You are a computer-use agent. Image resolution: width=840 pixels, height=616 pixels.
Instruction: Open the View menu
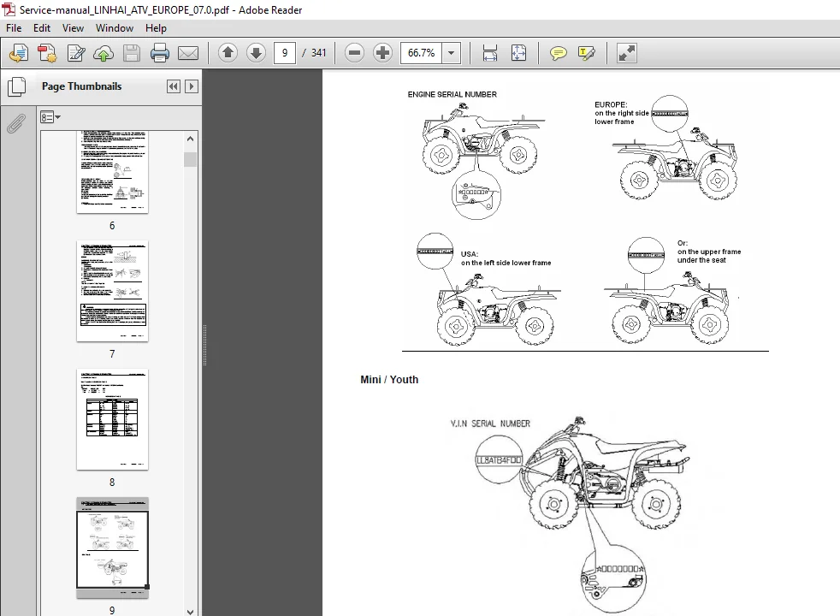tap(73, 28)
